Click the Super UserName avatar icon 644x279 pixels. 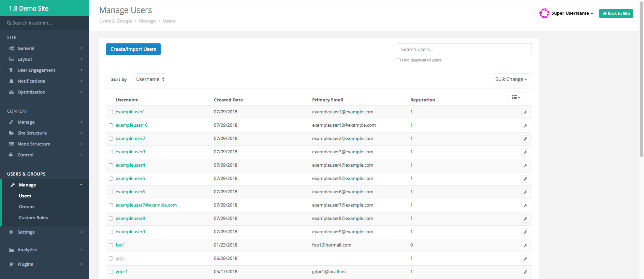[x=544, y=13]
